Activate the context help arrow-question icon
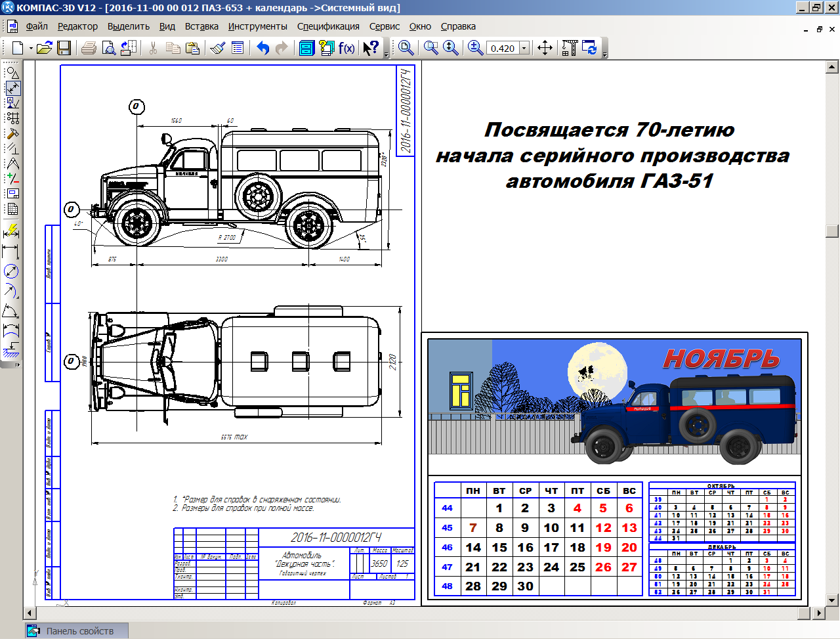840x639 pixels. (371, 48)
